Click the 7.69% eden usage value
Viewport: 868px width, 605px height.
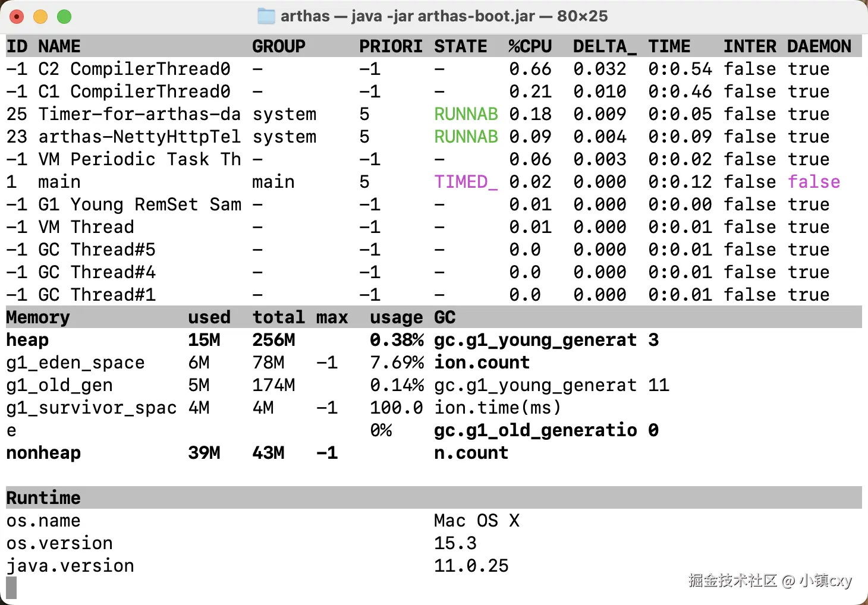[397, 363]
